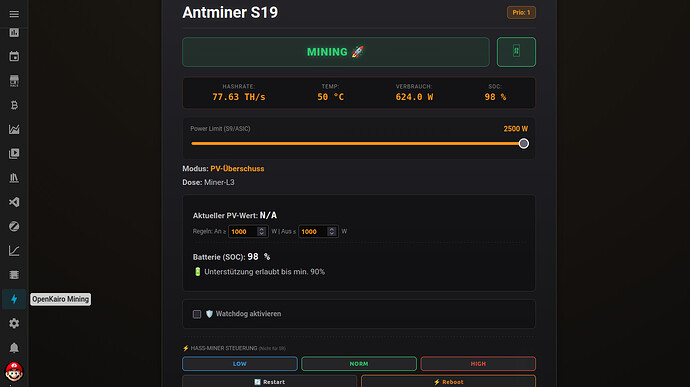Click the PV-Überschuss mode text
The width and height of the screenshot is (690, 387).
pos(237,169)
